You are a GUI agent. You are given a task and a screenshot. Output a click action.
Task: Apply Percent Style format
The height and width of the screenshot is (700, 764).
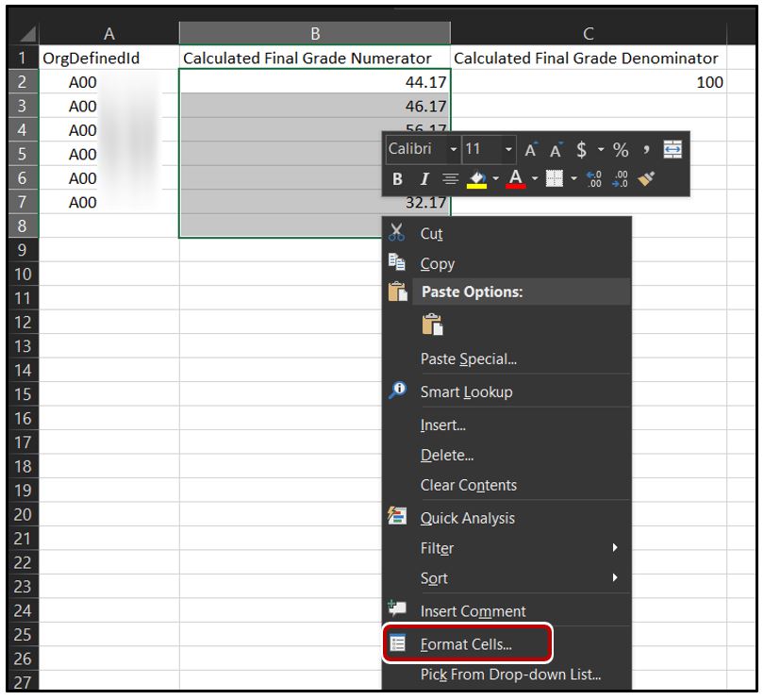(622, 150)
